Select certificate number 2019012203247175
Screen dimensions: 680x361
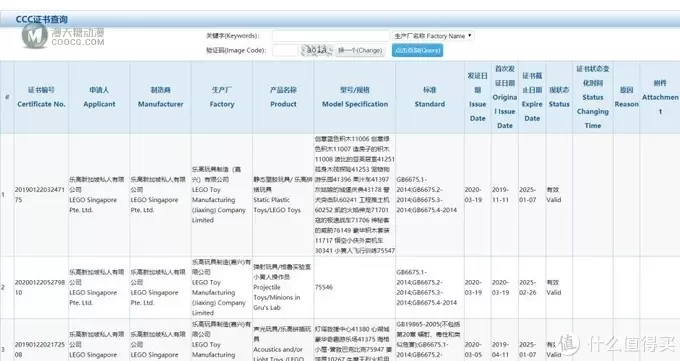(x=40, y=195)
